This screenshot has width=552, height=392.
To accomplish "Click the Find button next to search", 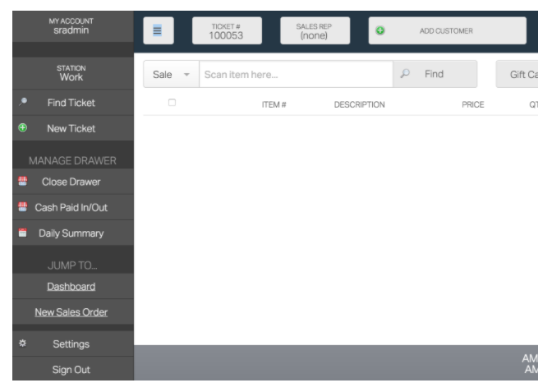I will tap(435, 74).
